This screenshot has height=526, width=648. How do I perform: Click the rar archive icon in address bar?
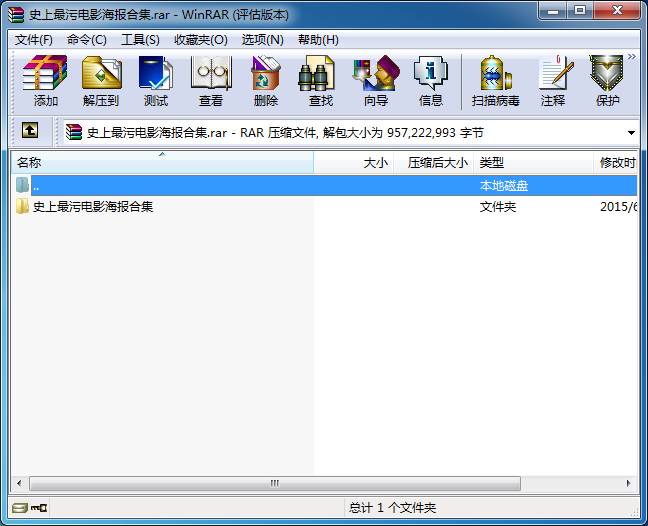[74, 132]
